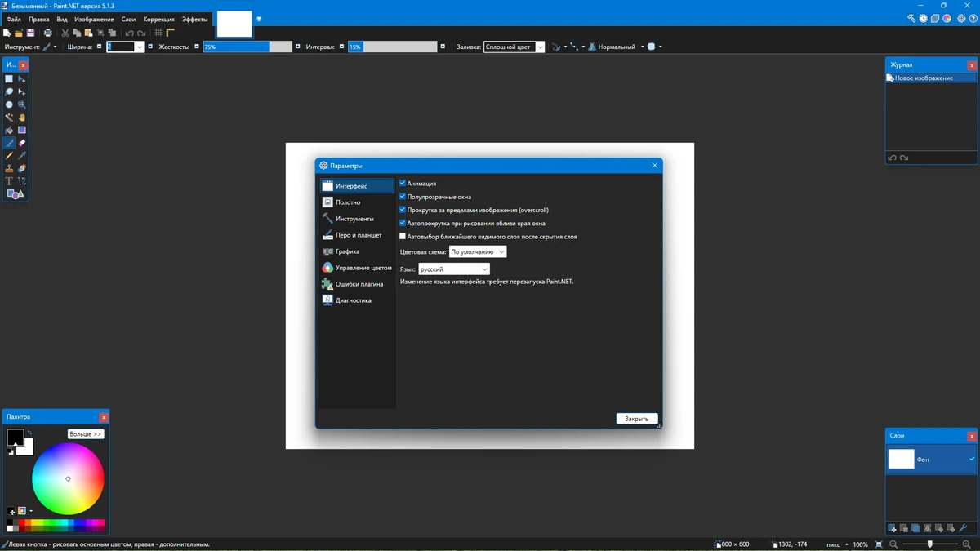980x551 pixels.
Task: Toggle visibility checkbox of Фон layer
Action: (x=972, y=459)
